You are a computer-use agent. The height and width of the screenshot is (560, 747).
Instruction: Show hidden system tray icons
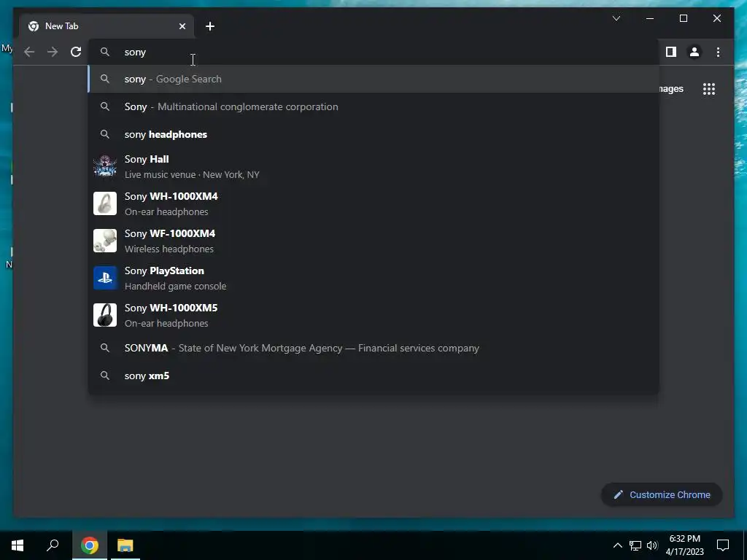pos(617,545)
